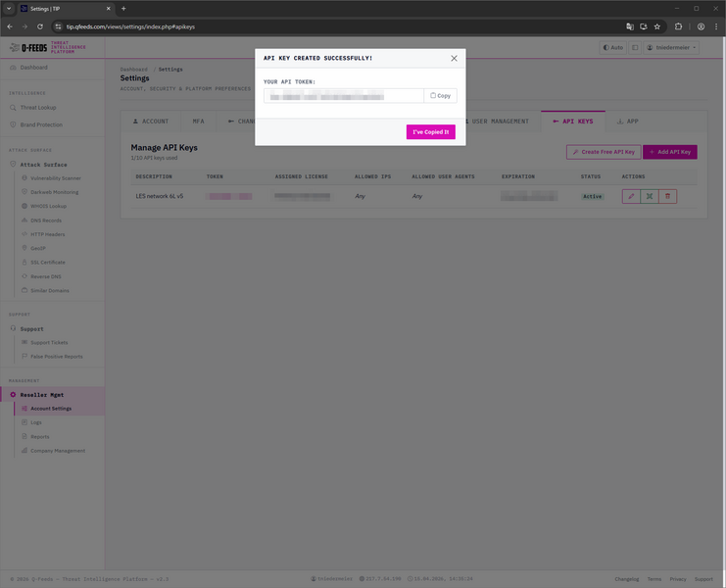The image size is (726, 588).
Task: Delete the LES network 6L v5 key
Action: pyautogui.click(x=667, y=196)
